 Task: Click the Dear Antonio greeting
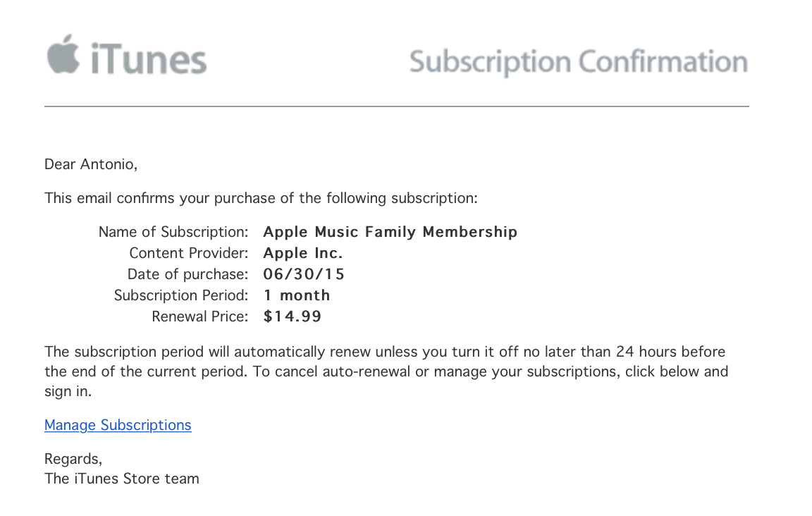click(x=91, y=164)
